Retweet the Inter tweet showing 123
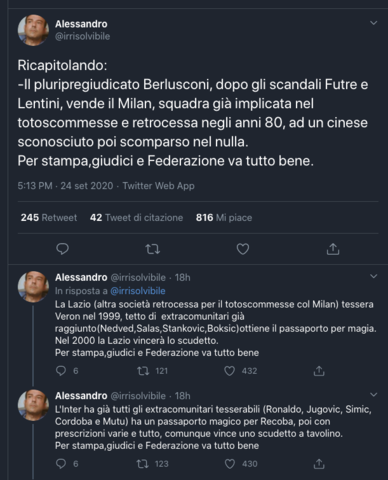Screen dimensions: 388x480 point(143,464)
